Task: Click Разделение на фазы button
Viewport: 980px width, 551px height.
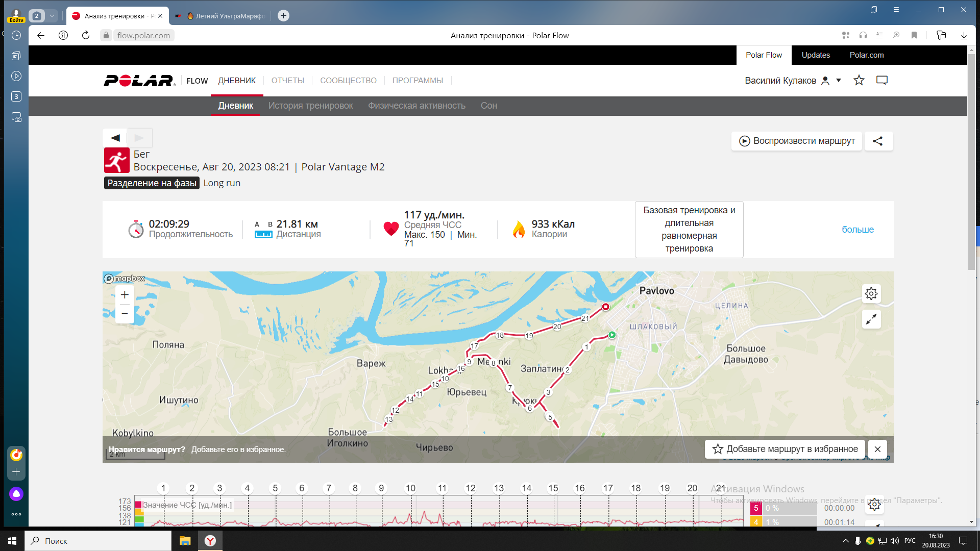Action: (152, 183)
